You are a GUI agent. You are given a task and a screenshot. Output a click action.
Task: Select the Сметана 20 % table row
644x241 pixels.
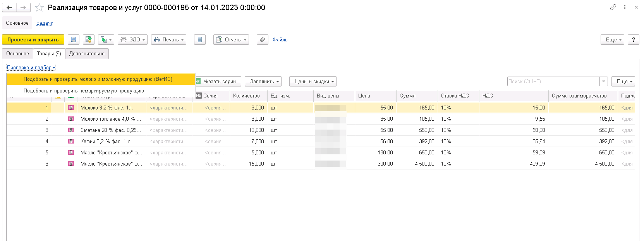pyautogui.click(x=110, y=130)
